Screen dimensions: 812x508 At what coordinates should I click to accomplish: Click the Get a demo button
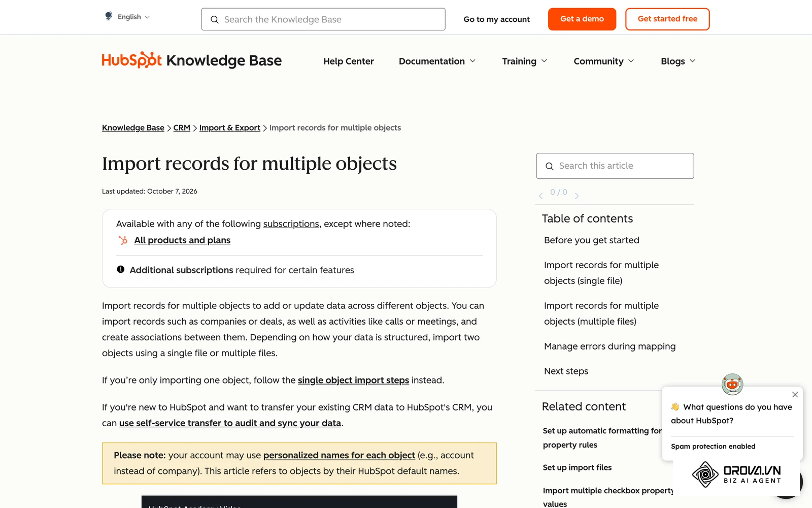tap(582, 19)
